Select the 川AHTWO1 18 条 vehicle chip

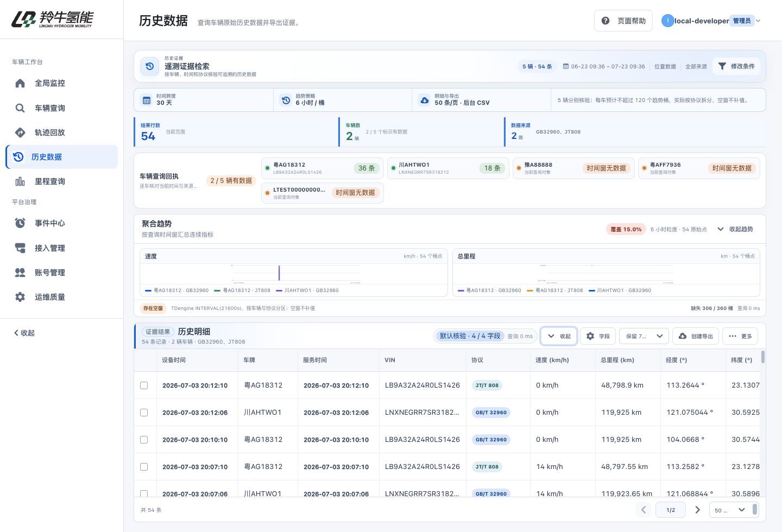(448, 168)
